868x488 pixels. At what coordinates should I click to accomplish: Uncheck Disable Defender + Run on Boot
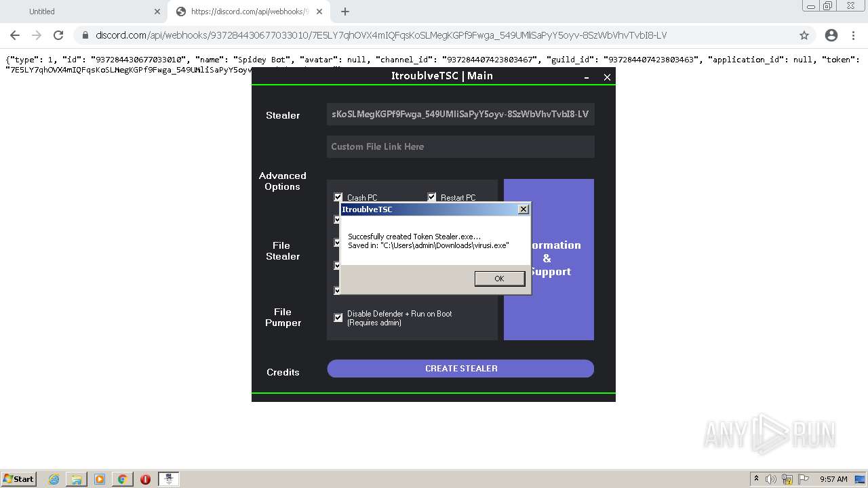[x=338, y=318]
